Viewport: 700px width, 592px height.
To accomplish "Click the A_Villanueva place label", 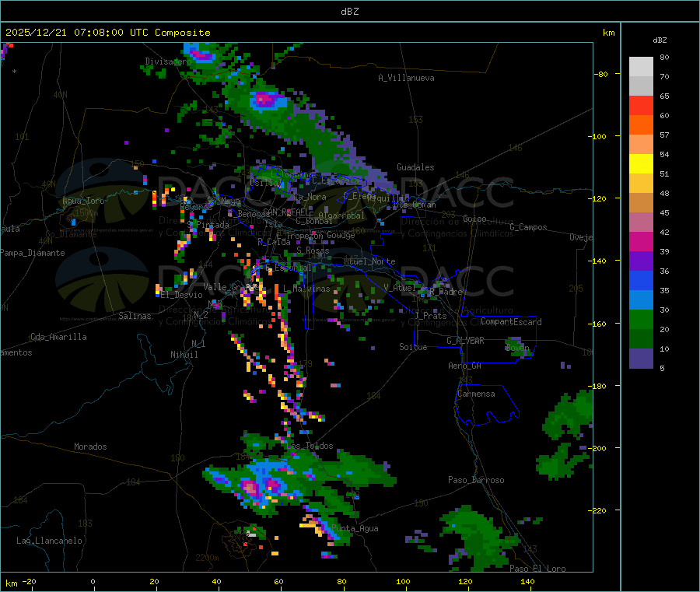I will [x=406, y=78].
